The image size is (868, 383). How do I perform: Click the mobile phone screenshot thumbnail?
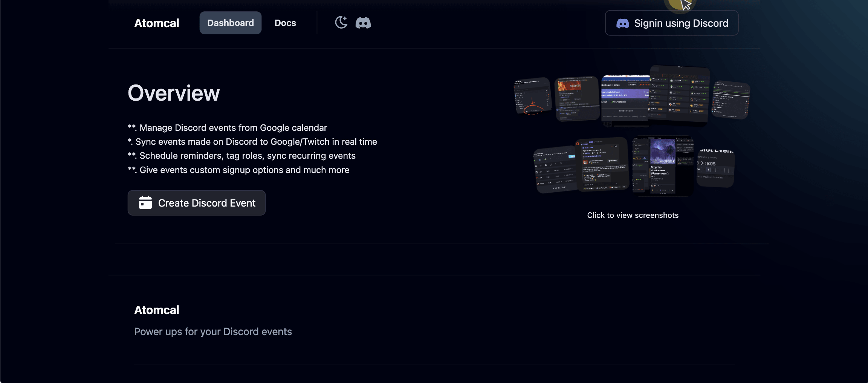tap(662, 165)
